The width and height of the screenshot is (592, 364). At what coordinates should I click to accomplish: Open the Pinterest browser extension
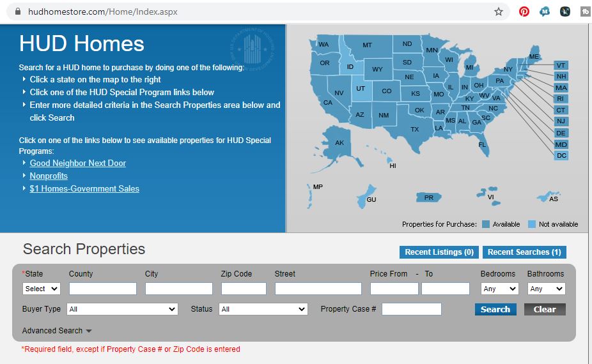point(524,11)
